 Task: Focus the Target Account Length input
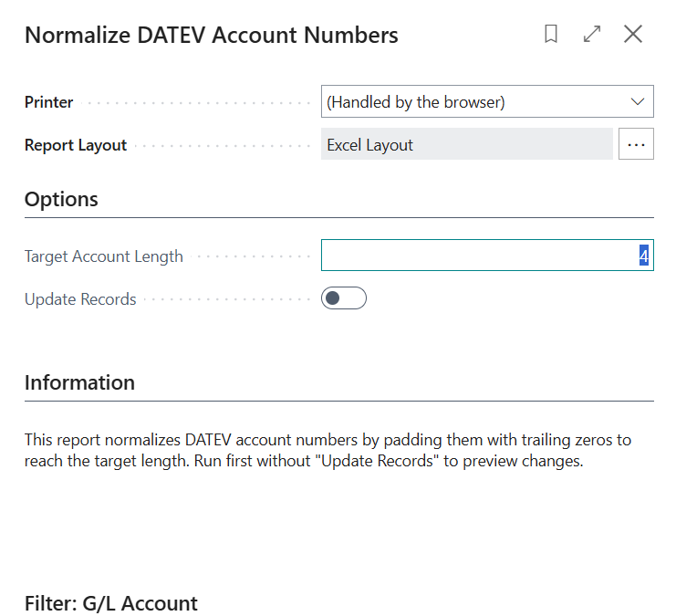click(474, 256)
